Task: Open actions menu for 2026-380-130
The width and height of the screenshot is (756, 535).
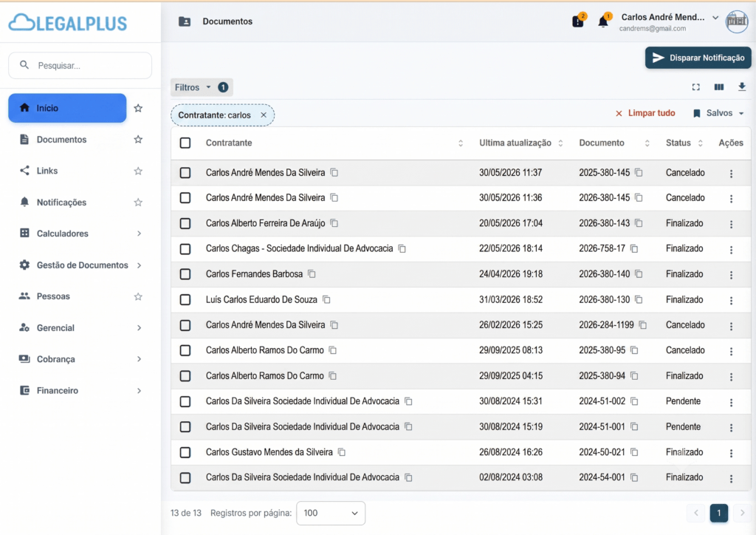Action: pyautogui.click(x=731, y=301)
